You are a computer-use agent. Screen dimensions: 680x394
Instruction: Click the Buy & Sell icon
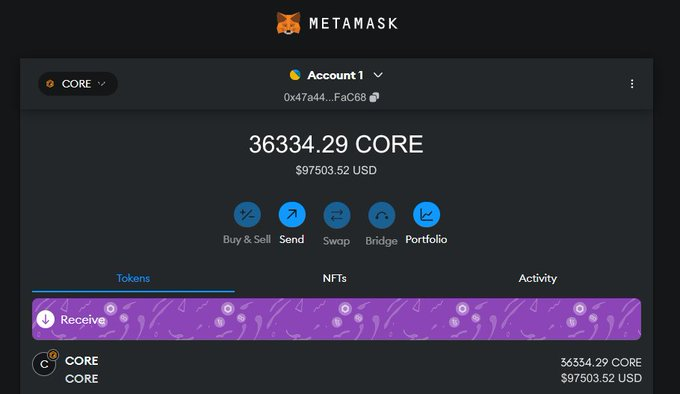pos(247,215)
